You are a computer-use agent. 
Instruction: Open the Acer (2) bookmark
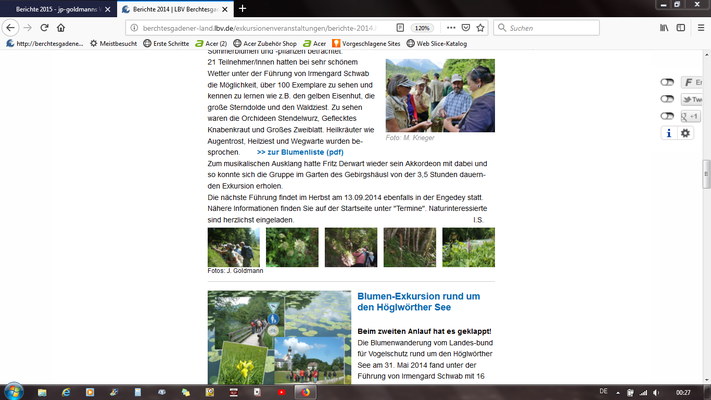[x=211, y=44]
